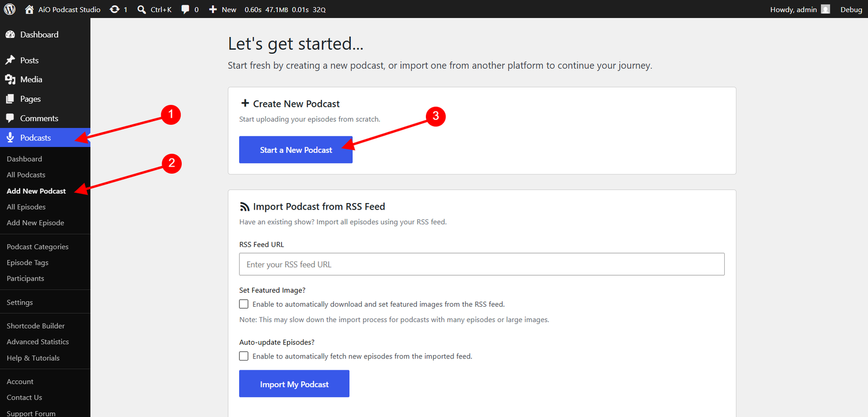868x417 pixels.
Task: Open Podcast Categories
Action: coord(37,247)
